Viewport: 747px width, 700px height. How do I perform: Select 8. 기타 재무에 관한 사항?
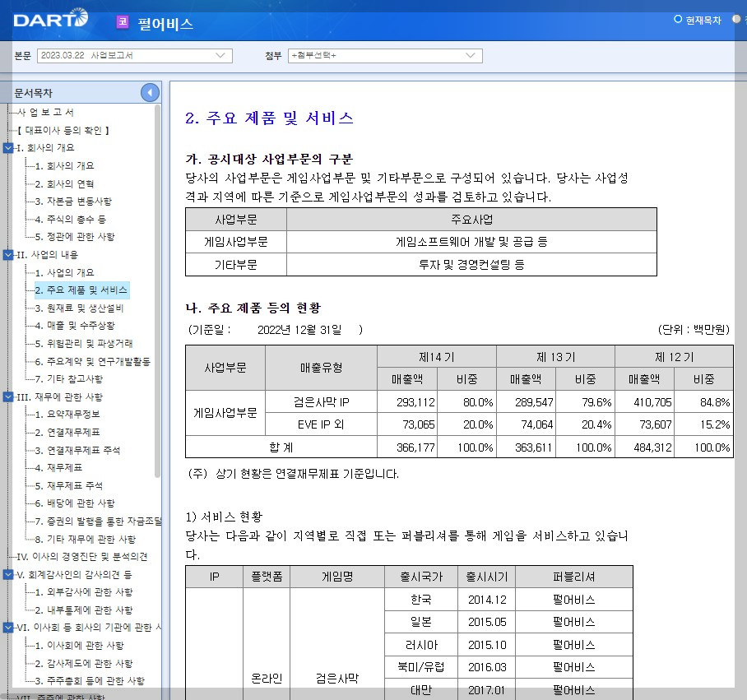click(x=86, y=540)
